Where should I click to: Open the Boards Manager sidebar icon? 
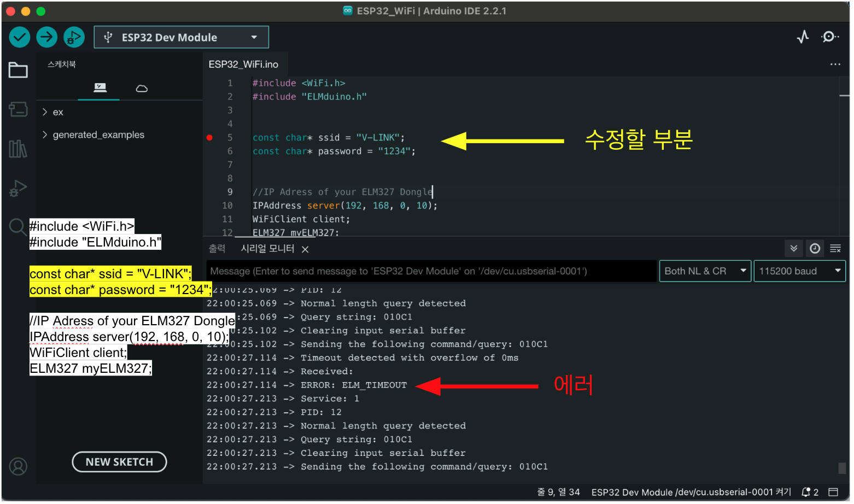(18, 109)
